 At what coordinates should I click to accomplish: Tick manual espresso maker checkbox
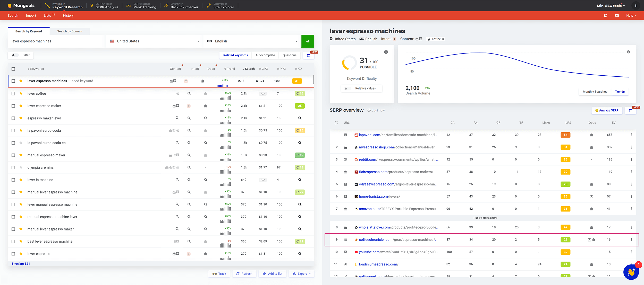(13, 155)
